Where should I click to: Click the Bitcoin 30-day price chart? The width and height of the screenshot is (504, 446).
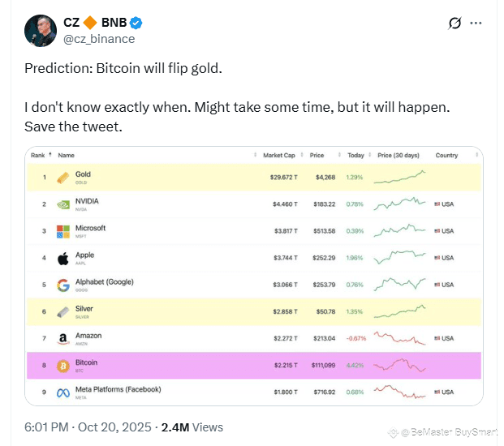399,366
